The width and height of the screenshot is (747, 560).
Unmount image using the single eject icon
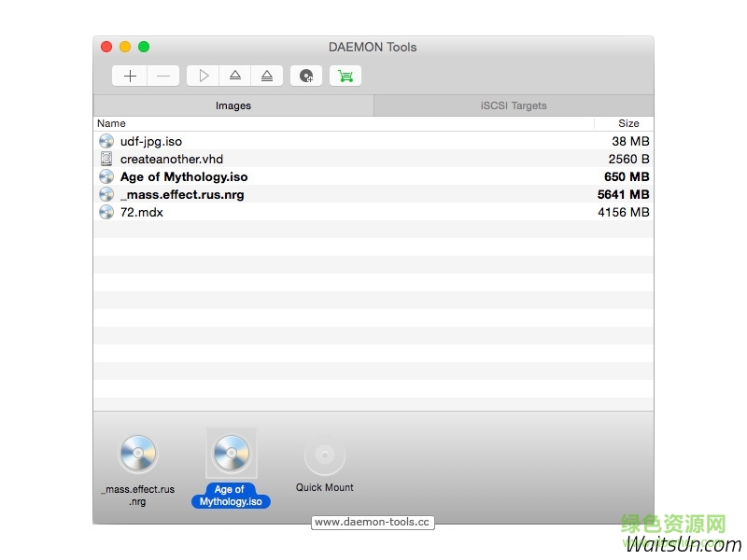click(234, 76)
